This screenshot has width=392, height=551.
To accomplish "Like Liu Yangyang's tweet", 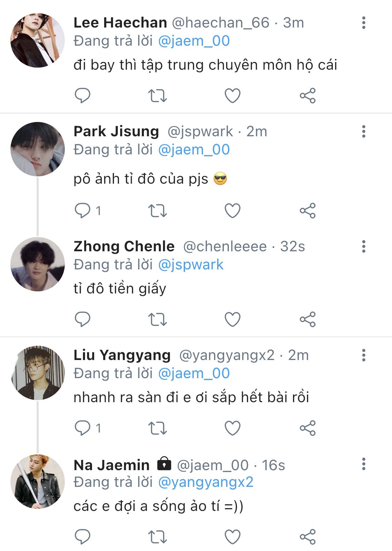I will coord(232,428).
